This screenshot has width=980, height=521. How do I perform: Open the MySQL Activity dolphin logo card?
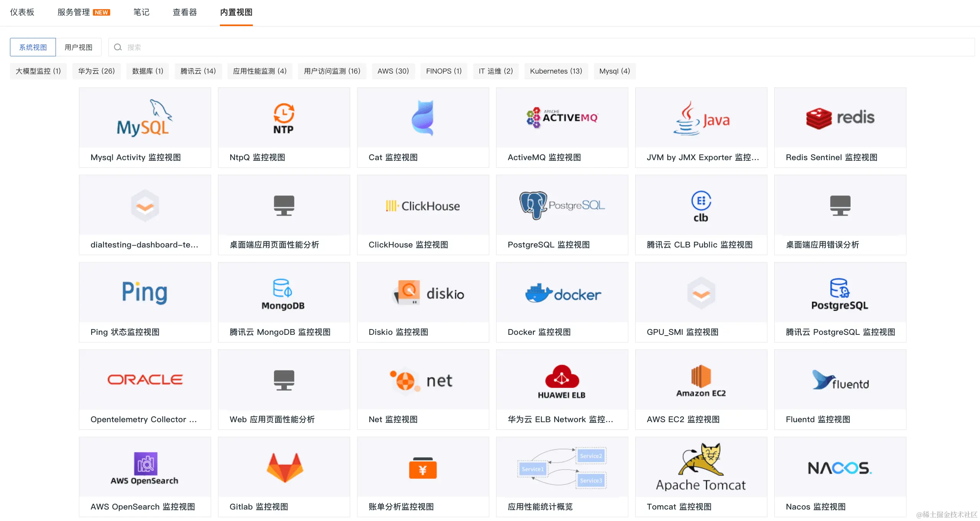[144, 118]
